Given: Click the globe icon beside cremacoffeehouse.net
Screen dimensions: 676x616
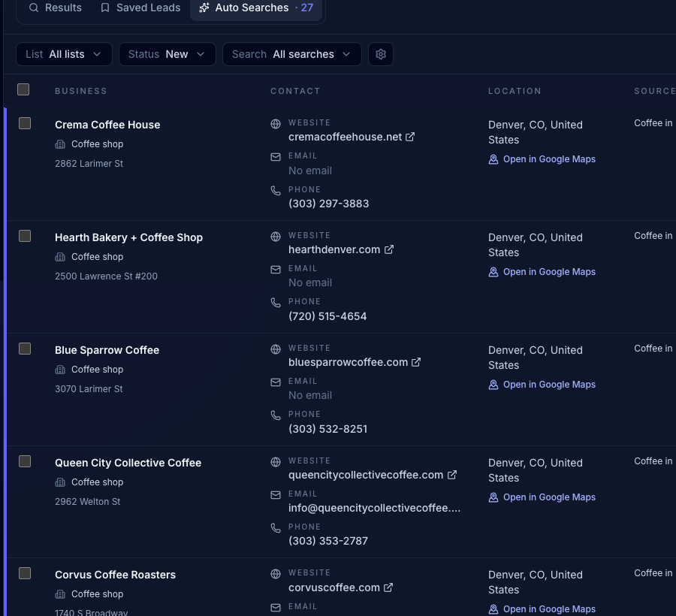Looking at the screenshot, I should [x=276, y=123].
